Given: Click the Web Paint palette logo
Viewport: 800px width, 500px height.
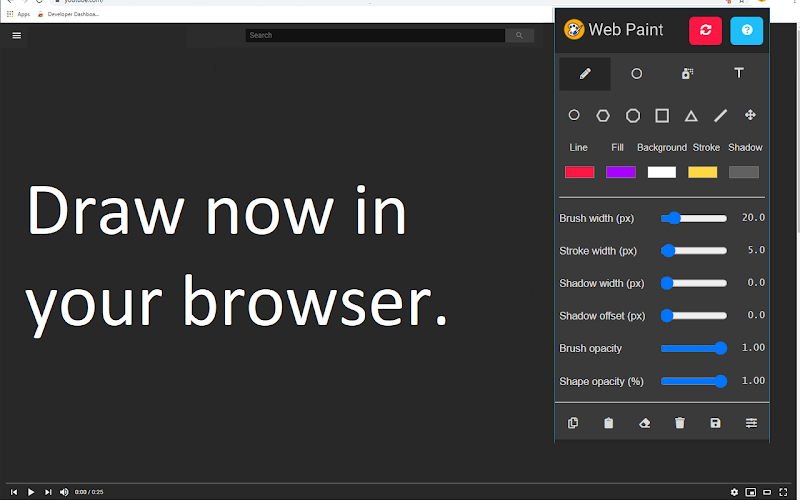Looking at the screenshot, I should pos(574,30).
